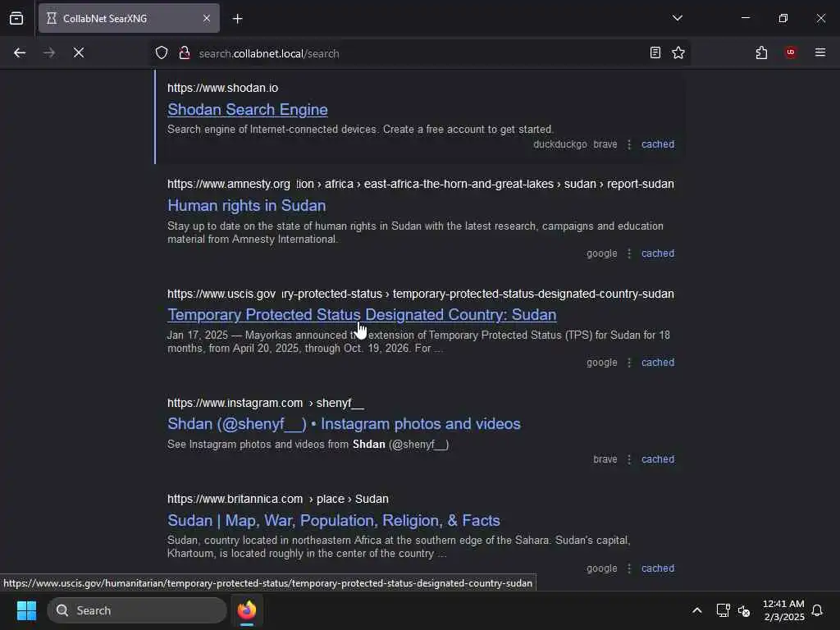Go forward one page
This screenshot has height=630, width=840.
49,52
